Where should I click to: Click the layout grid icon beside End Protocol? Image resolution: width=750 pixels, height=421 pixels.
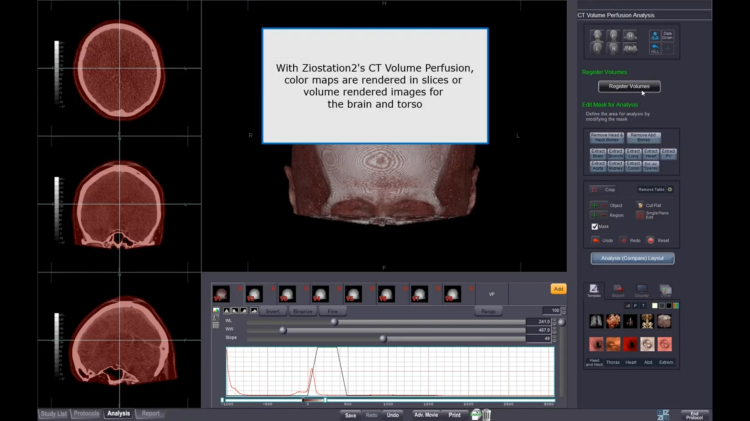click(x=663, y=415)
